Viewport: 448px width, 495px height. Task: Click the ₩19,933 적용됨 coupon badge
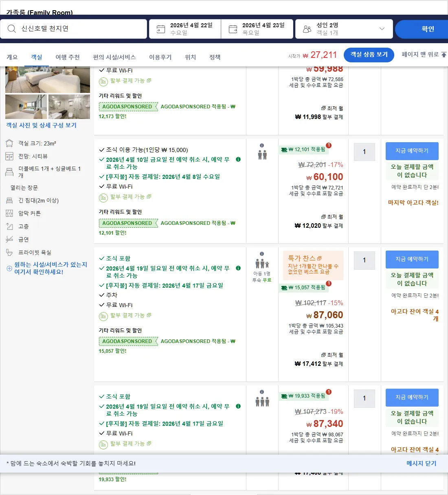[x=303, y=396]
